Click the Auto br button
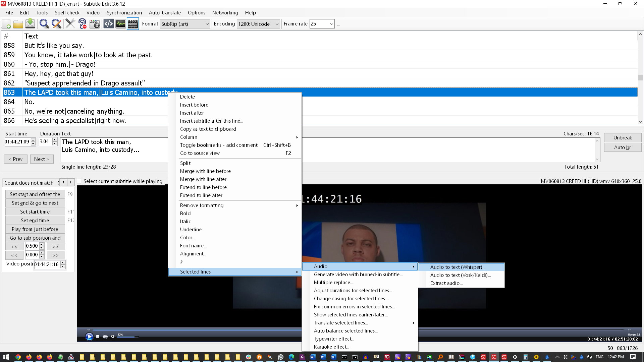 tap(623, 147)
